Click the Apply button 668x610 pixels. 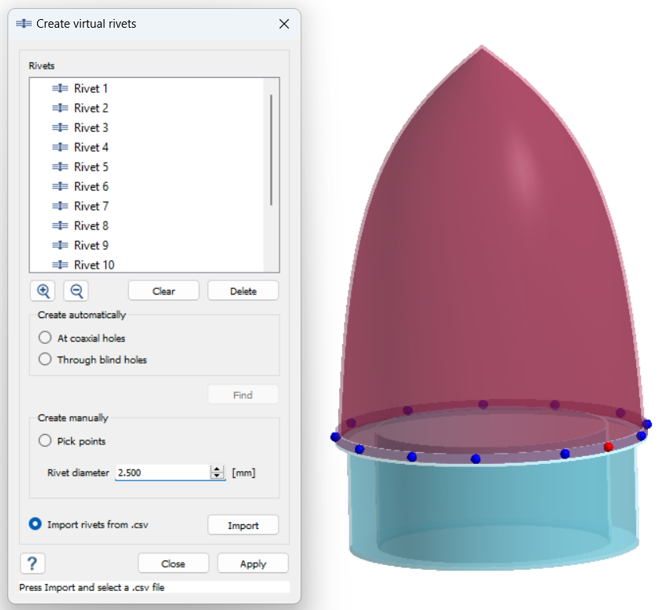(253, 563)
